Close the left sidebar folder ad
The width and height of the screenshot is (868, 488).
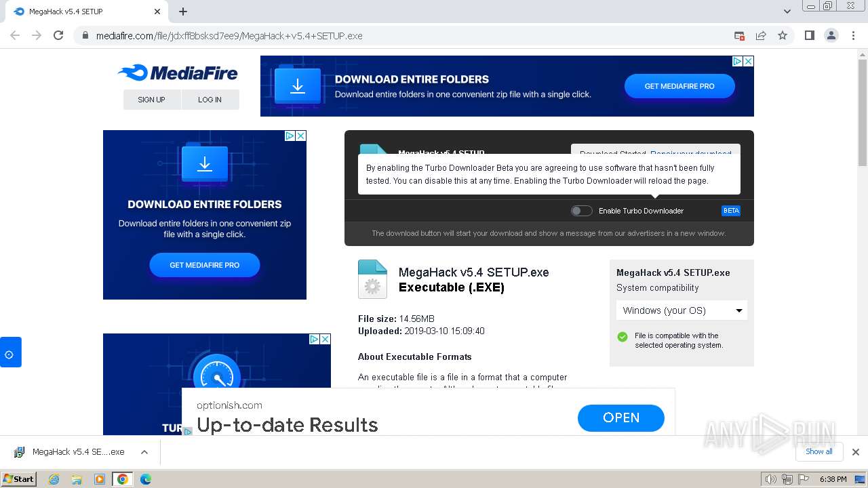[301, 136]
